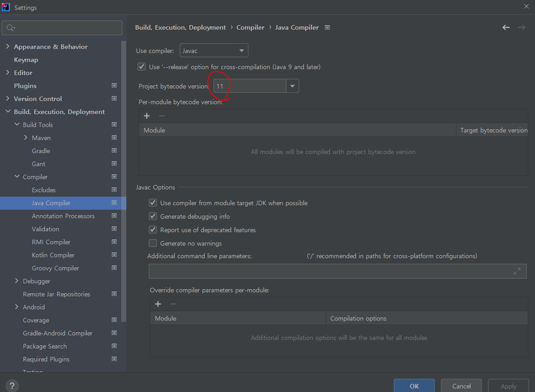Open help with the question mark icon
The height and width of the screenshot is (392, 535).
pos(12,386)
